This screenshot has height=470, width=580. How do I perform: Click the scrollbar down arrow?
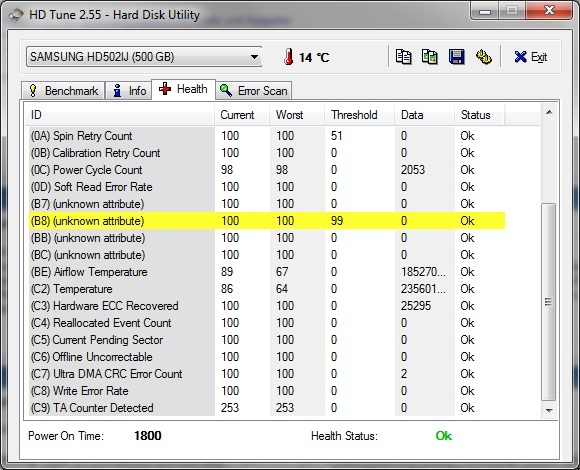click(x=549, y=410)
